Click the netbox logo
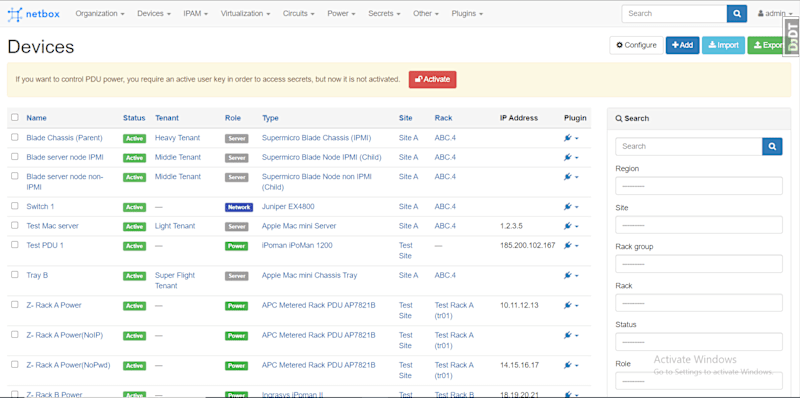Viewport: 800px width, 398px height. click(34, 14)
